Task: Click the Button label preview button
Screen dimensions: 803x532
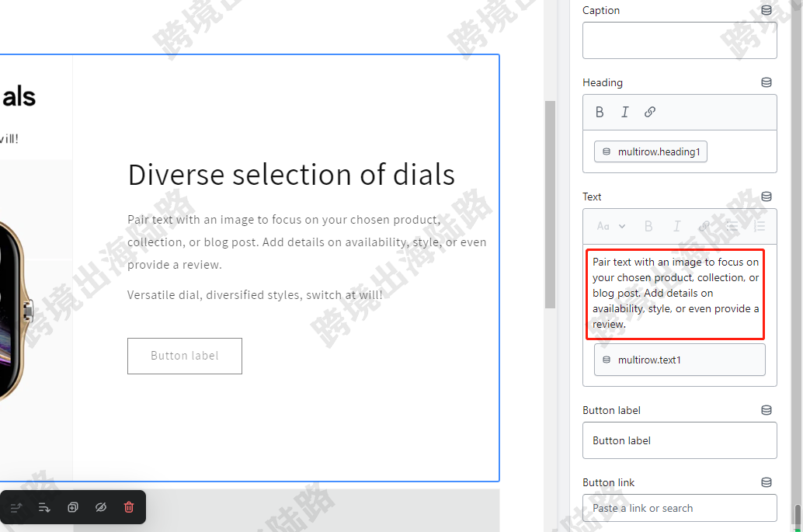Action: pyautogui.click(x=185, y=356)
